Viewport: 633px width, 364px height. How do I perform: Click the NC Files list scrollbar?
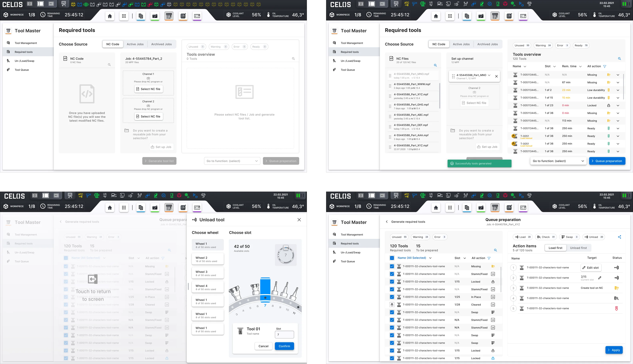[440, 96]
